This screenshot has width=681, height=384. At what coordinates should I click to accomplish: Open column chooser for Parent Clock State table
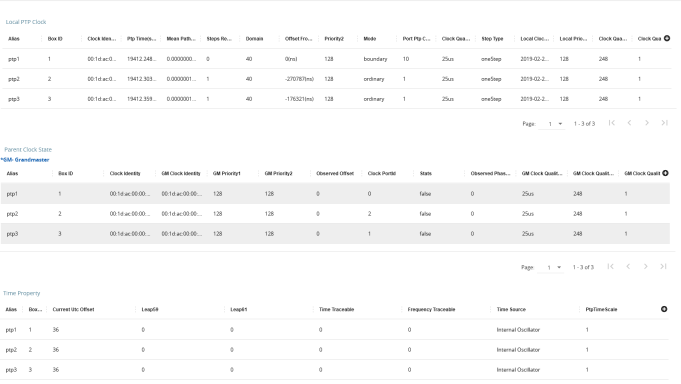point(665,173)
